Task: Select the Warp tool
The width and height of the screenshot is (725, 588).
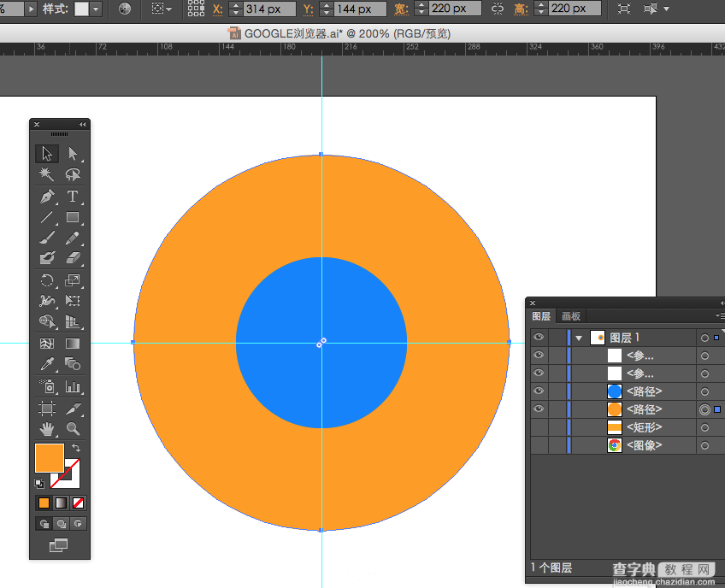Action: (x=47, y=301)
